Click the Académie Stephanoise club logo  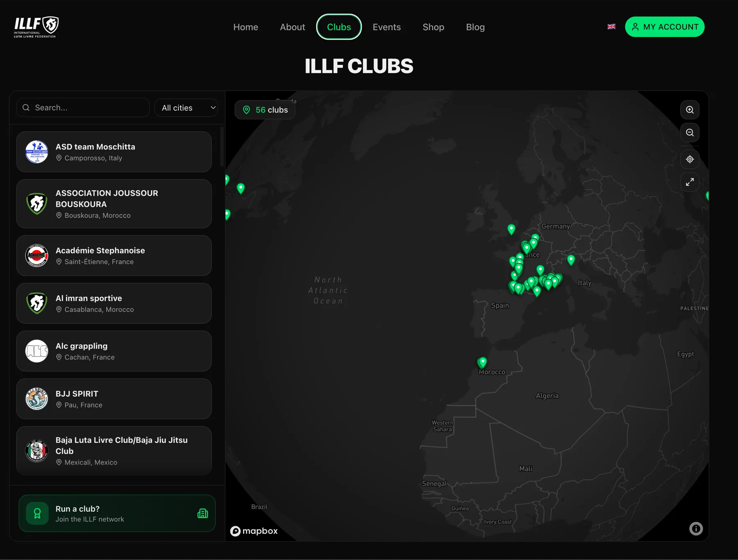pyautogui.click(x=37, y=255)
